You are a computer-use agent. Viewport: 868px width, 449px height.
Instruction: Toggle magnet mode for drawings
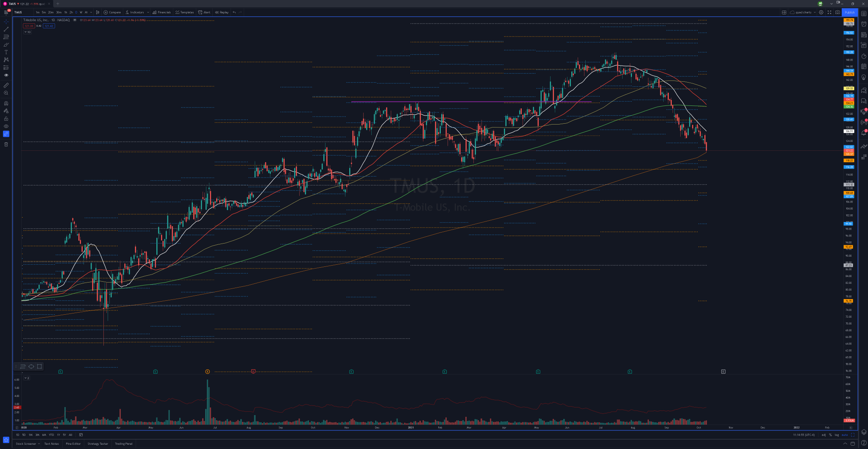[6, 103]
